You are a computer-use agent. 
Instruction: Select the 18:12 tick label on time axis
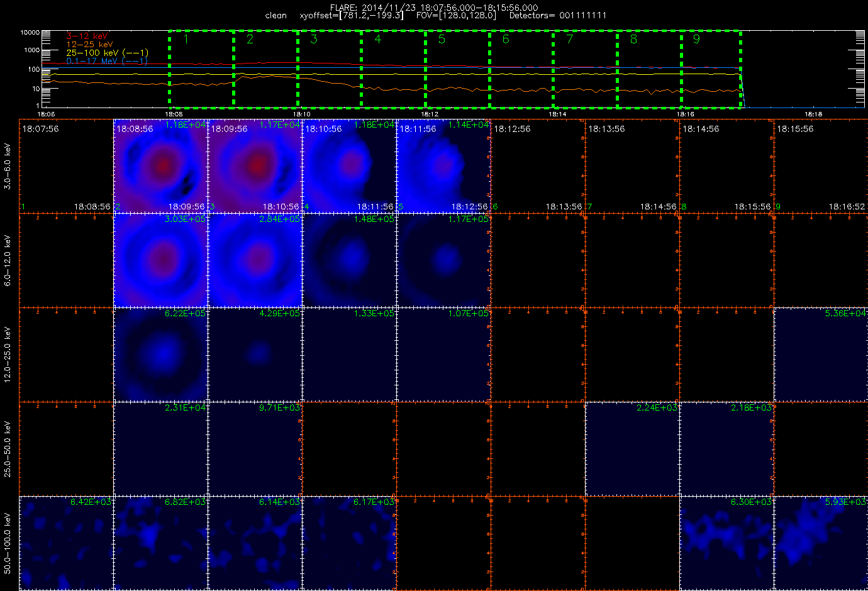[430, 114]
